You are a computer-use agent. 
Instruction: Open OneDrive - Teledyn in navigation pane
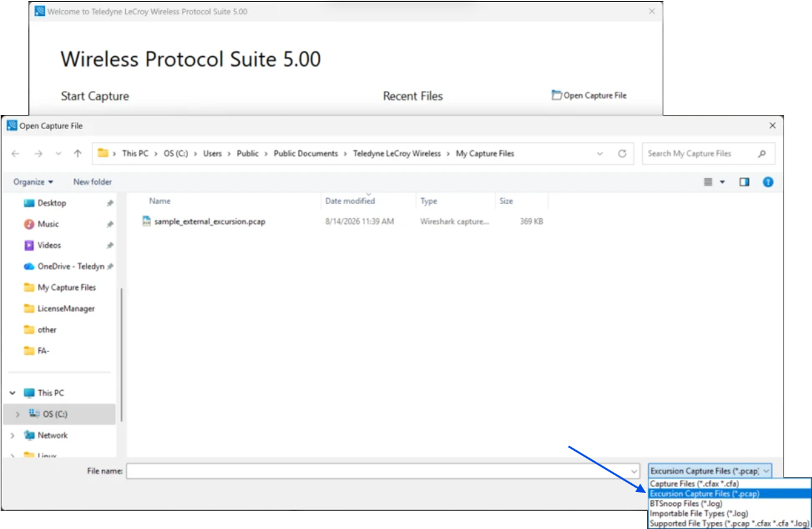click(x=70, y=266)
